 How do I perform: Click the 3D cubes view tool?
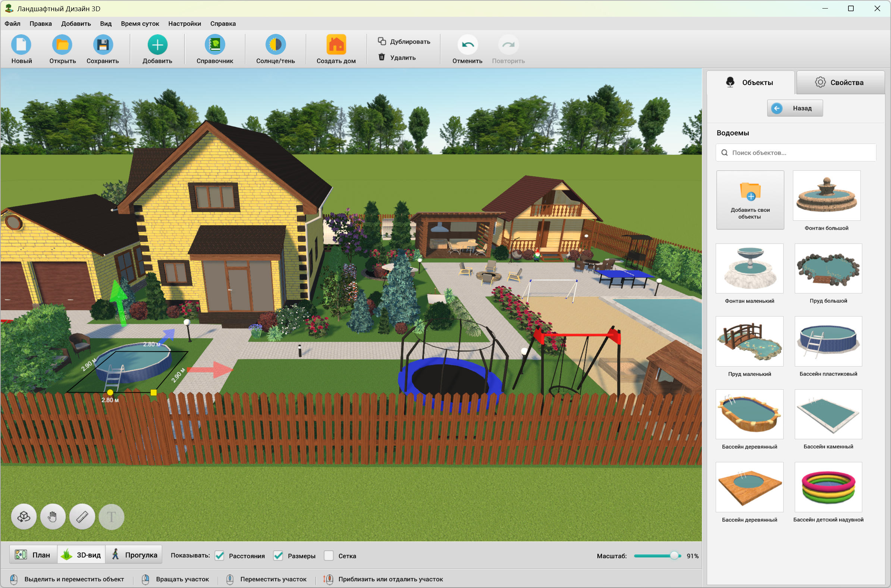[x=23, y=517]
